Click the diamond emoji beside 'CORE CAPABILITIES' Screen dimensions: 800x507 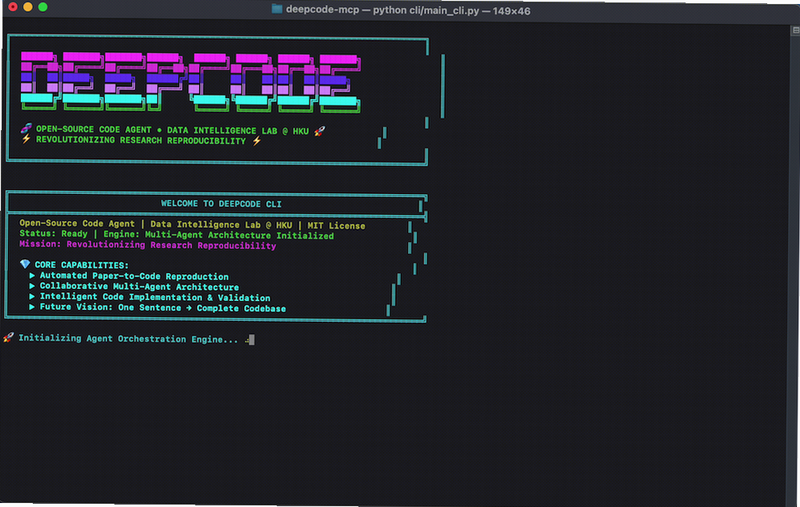25,264
